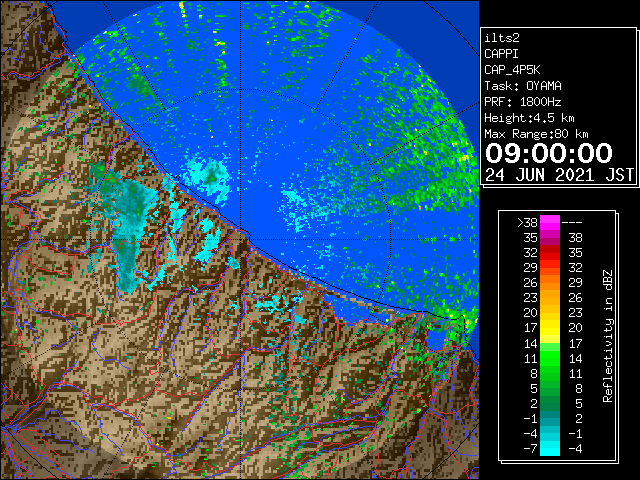Click the magenta >38 dBZ legend swatch
This screenshot has height=480, width=640.
click(x=550, y=223)
